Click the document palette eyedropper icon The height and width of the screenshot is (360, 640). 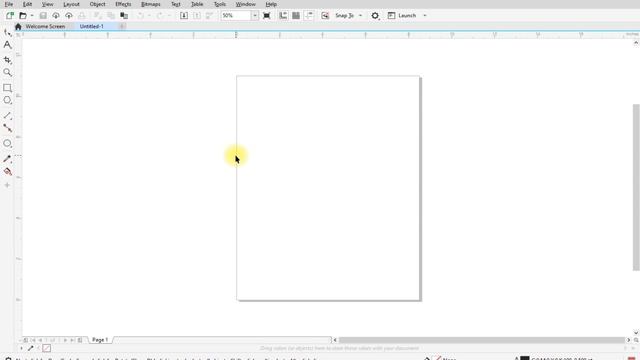tap(31, 348)
